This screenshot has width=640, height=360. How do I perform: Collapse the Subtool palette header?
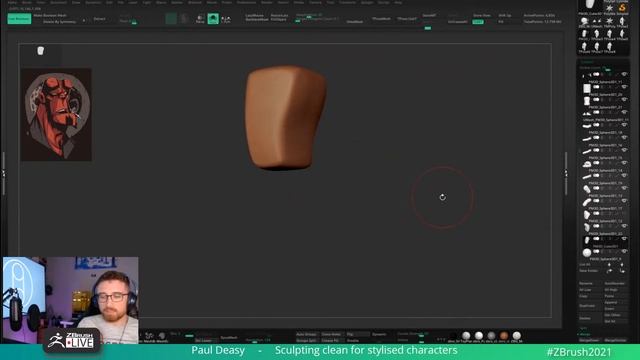(587, 62)
